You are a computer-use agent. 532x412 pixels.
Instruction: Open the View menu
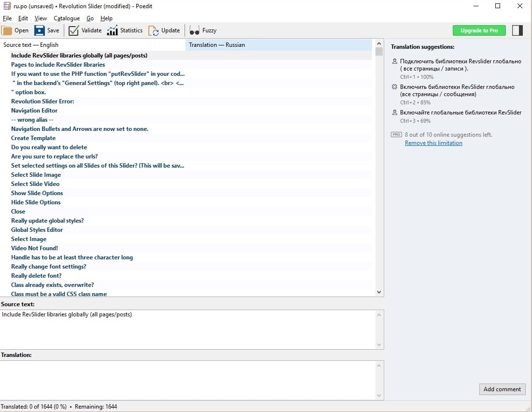click(41, 18)
